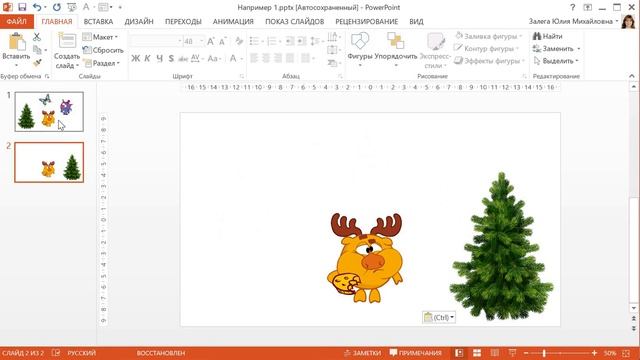Toggle underline Ч formatting
The image size is (640, 360).
point(159,59)
